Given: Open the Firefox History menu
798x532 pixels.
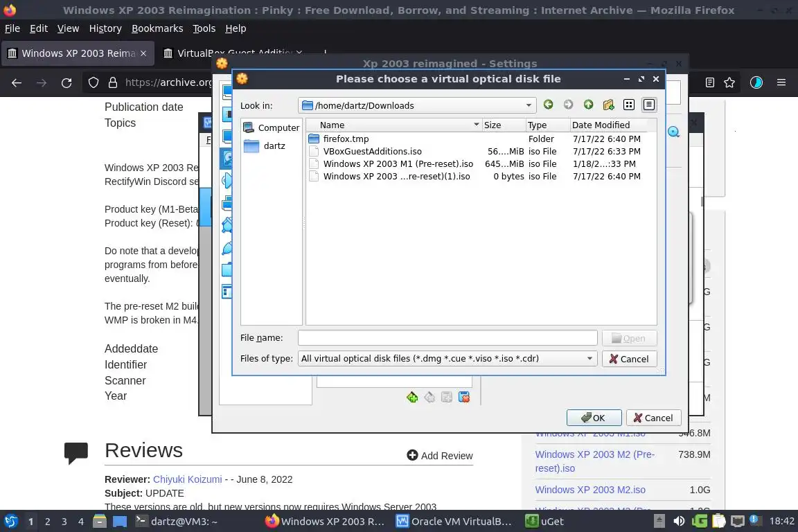Looking at the screenshot, I should point(105,28).
